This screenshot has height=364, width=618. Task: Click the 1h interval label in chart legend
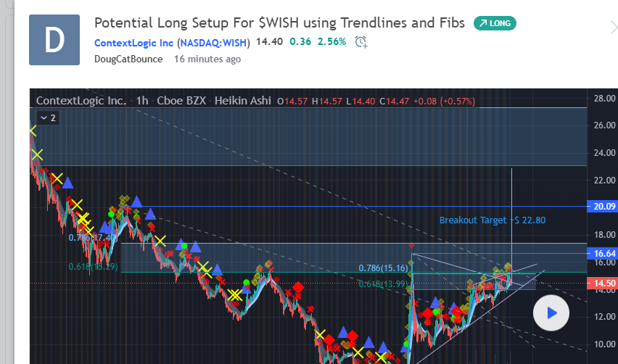pyautogui.click(x=142, y=101)
